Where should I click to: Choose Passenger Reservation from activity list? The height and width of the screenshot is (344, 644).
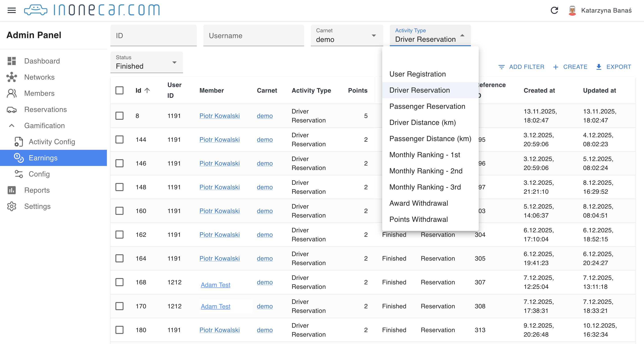[x=427, y=106]
